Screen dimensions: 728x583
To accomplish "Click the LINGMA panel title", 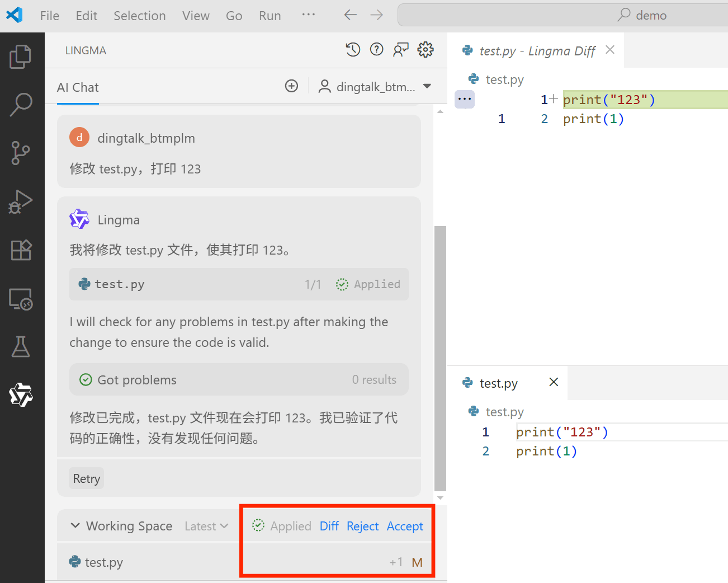I will click(x=86, y=50).
